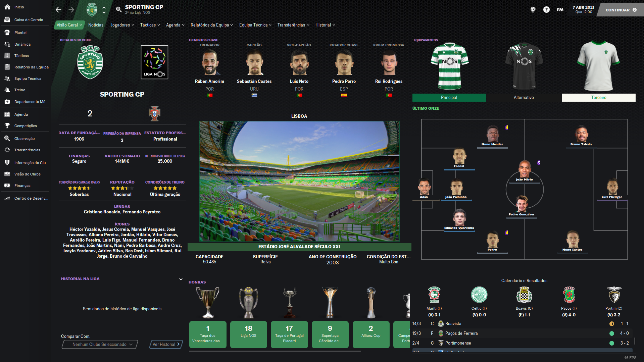
Task: Open the Observação scouting icon
Action: click(7, 139)
